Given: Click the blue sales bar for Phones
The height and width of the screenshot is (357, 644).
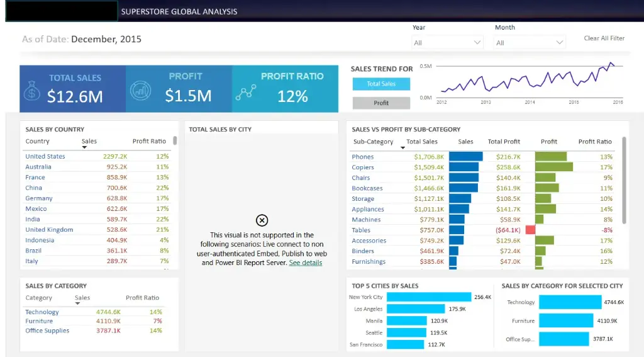Looking at the screenshot, I should [x=466, y=157].
